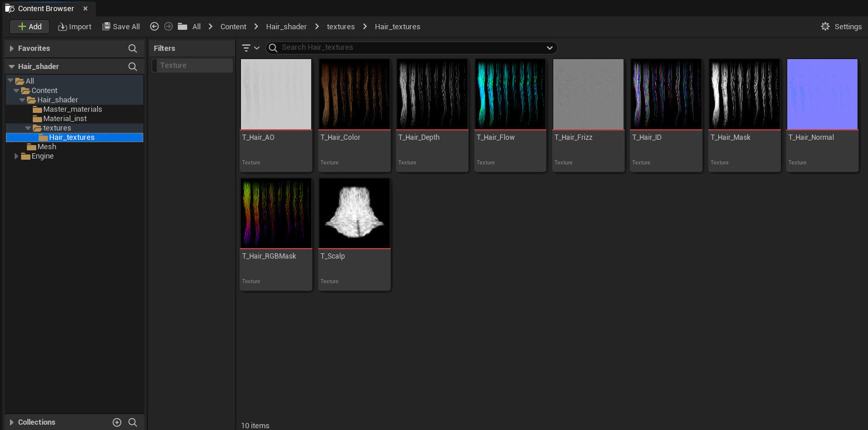
Task: Navigate to Content in breadcrumb
Action: tap(233, 26)
